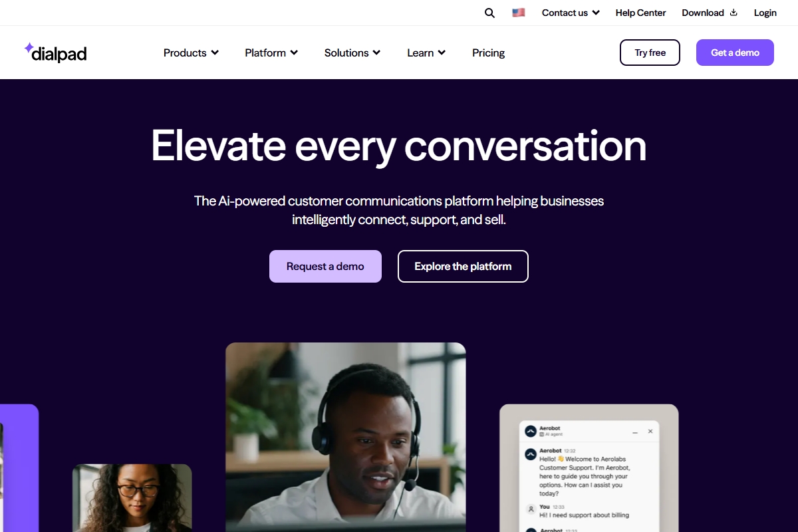Click the Explore the platform button

pyautogui.click(x=463, y=266)
